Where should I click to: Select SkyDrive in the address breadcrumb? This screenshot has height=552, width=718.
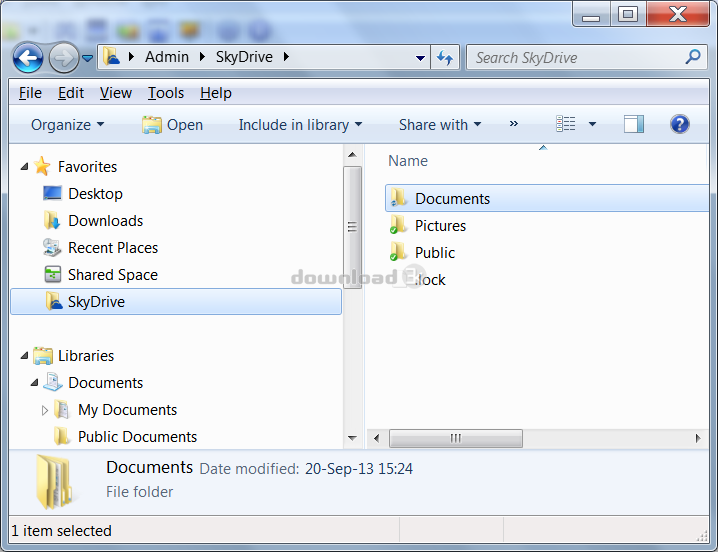244,57
